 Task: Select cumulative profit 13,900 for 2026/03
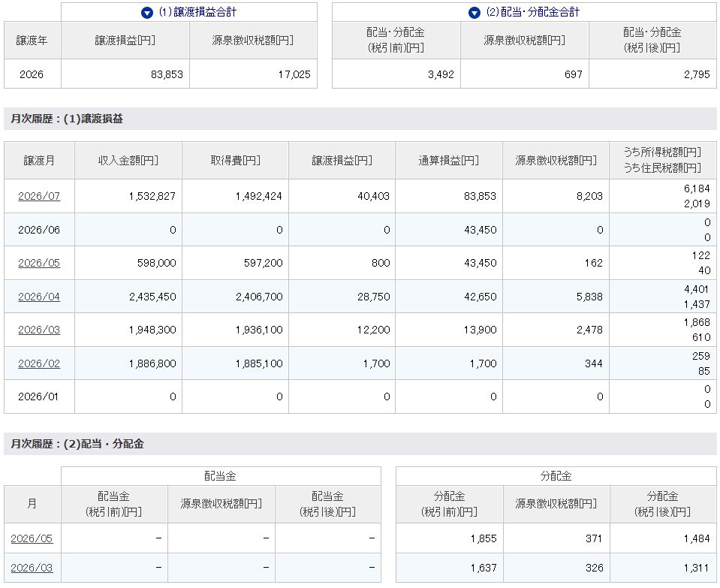(480, 330)
